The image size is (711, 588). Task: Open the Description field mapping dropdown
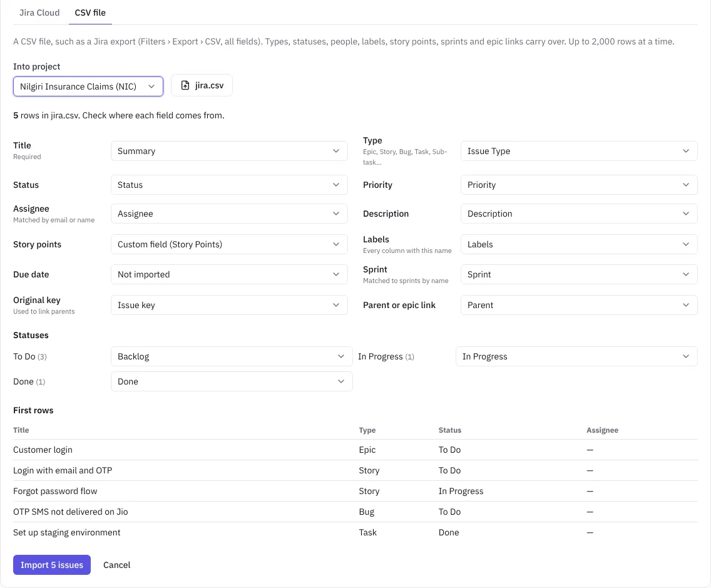(579, 214)
